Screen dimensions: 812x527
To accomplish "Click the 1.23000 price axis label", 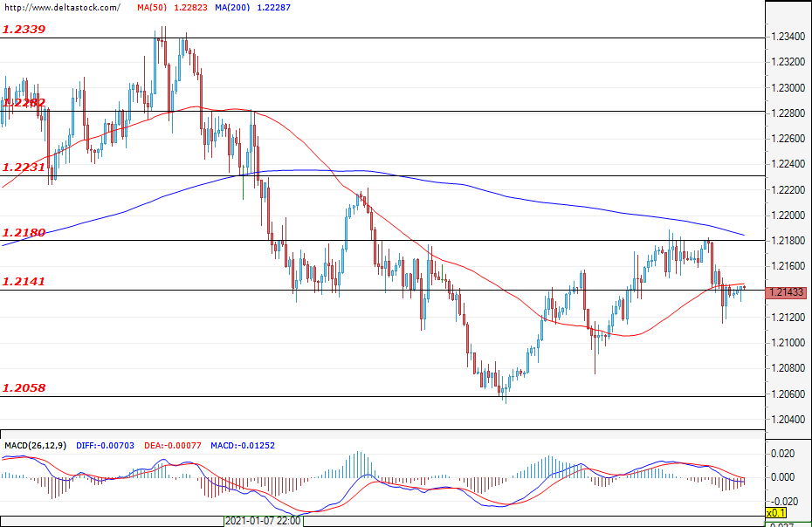I will [788, 88].
